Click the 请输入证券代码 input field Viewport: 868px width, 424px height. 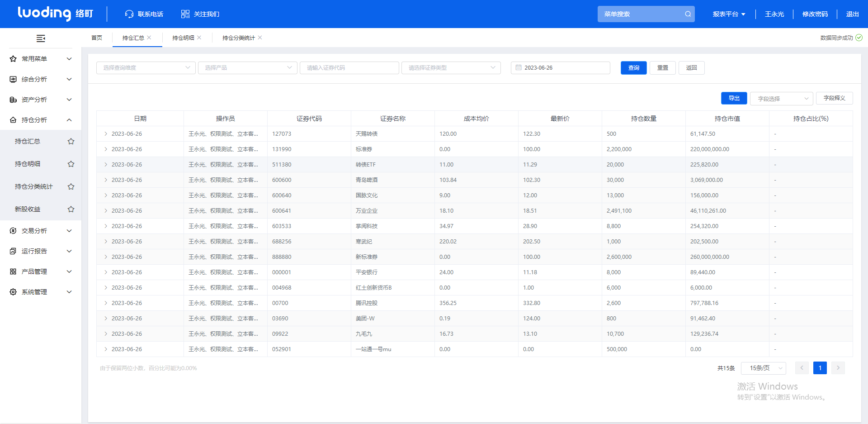pyautogui.click(x=349, y=68)
